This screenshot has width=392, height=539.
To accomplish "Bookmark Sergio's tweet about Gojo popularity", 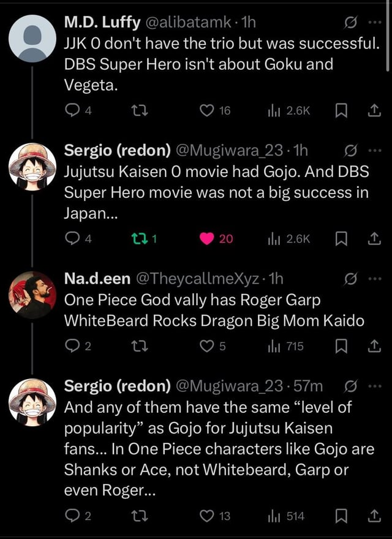I will click(341, 516).
